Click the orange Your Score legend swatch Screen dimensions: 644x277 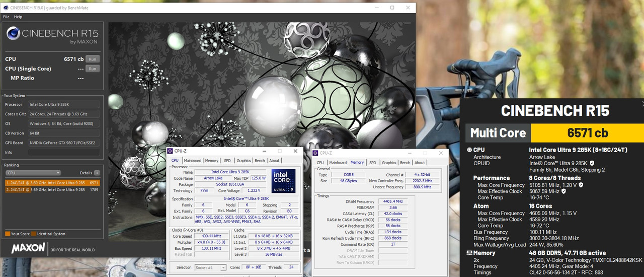[8, 234]
